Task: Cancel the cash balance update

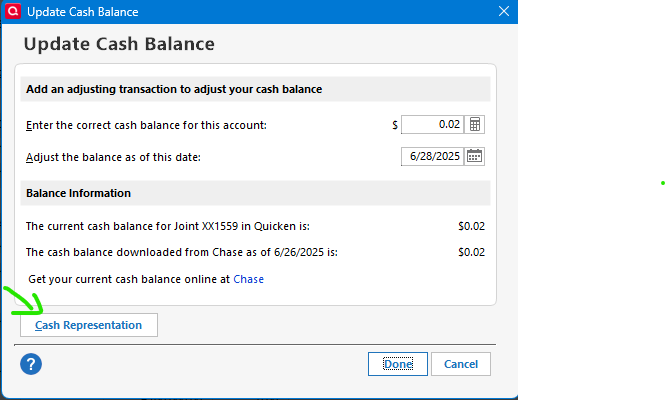Action: (x=461, y=364)
